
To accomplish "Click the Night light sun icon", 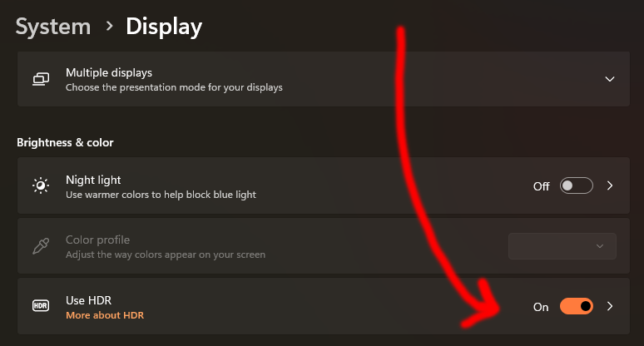I will (41, 185).
